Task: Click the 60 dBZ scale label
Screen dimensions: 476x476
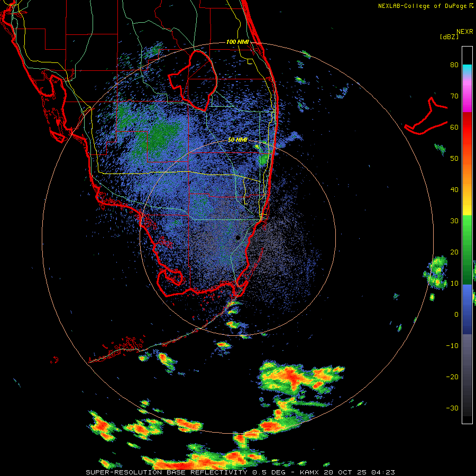Action: coord(454,127)
